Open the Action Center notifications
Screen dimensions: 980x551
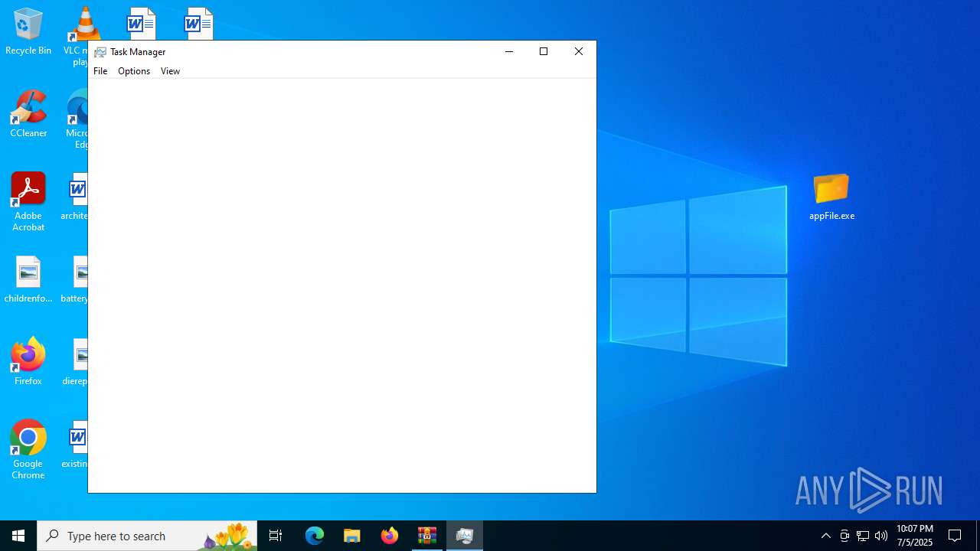955,536
